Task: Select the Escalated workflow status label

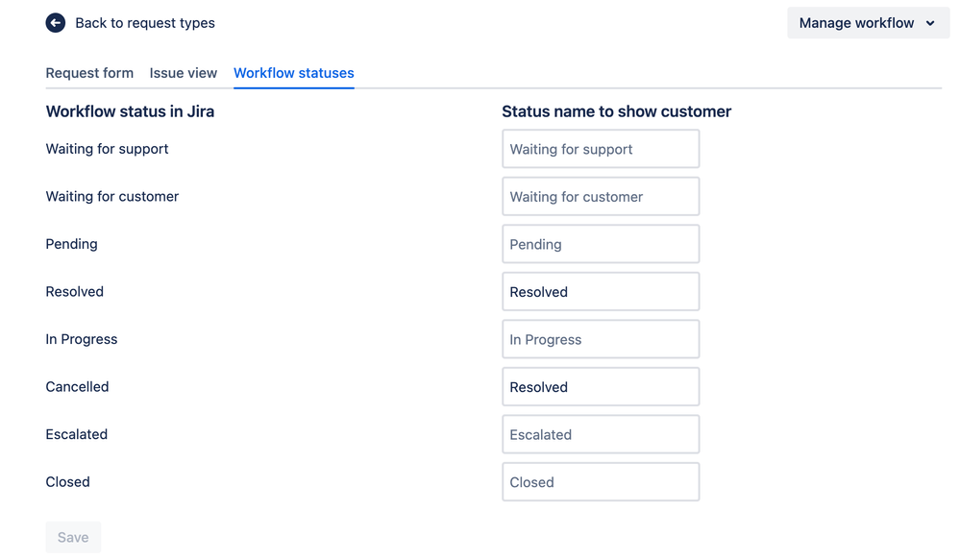Action: (x=77, y=434)
